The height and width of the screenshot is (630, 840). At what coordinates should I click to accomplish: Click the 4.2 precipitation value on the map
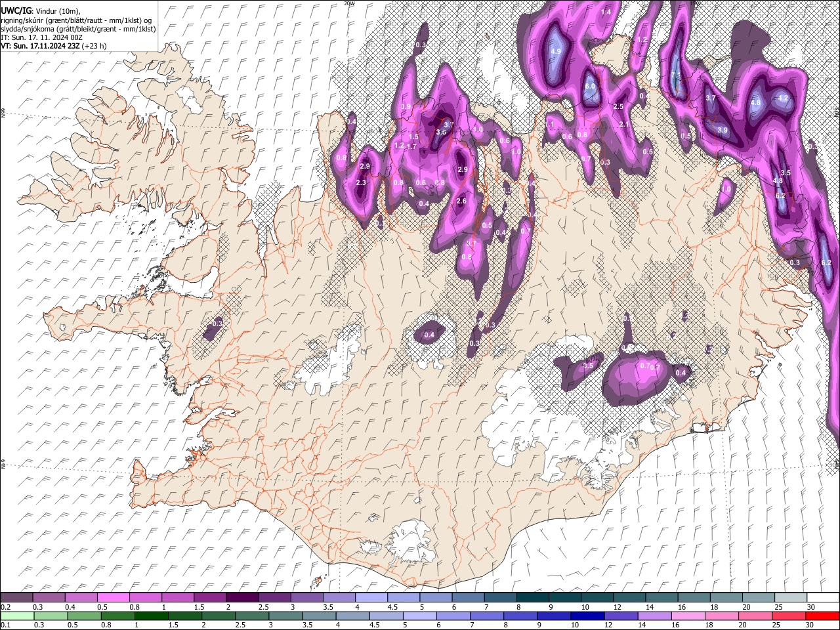coord(782,98)
